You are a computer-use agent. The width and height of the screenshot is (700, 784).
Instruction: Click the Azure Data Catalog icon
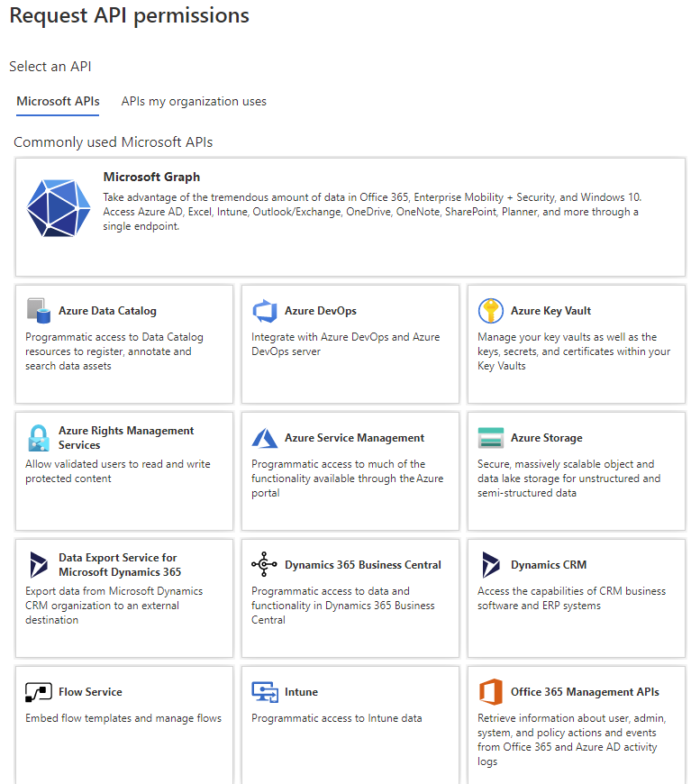(x=39, y=311)
